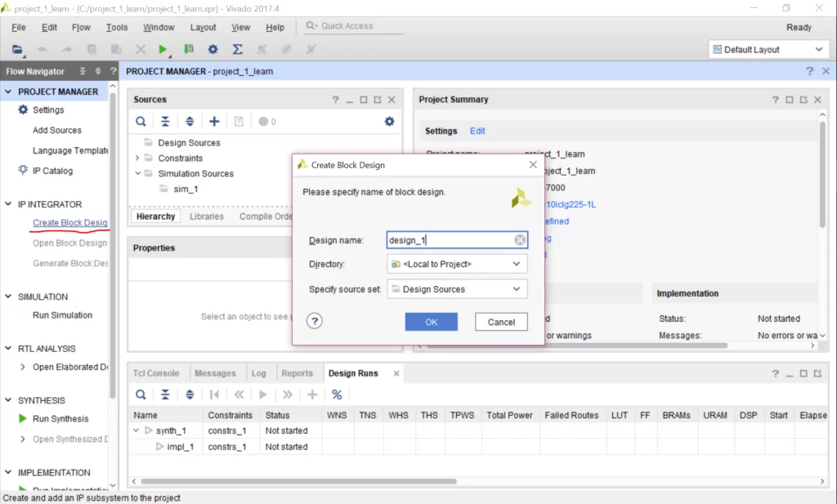Image resolution: width=837 pixels, height=504 pixels.
Task: Expand the Constraints folder
Action: (x=137, y=158)
